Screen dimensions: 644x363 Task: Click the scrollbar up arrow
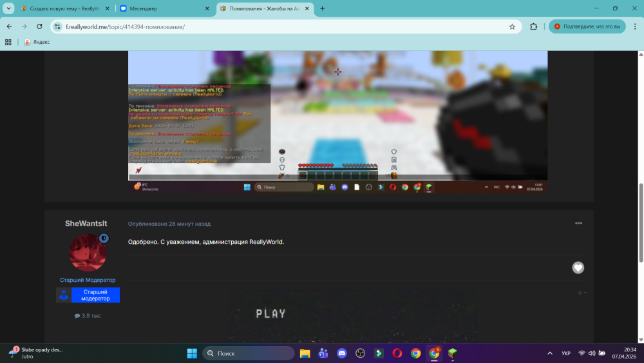click(x=640, y=54)
